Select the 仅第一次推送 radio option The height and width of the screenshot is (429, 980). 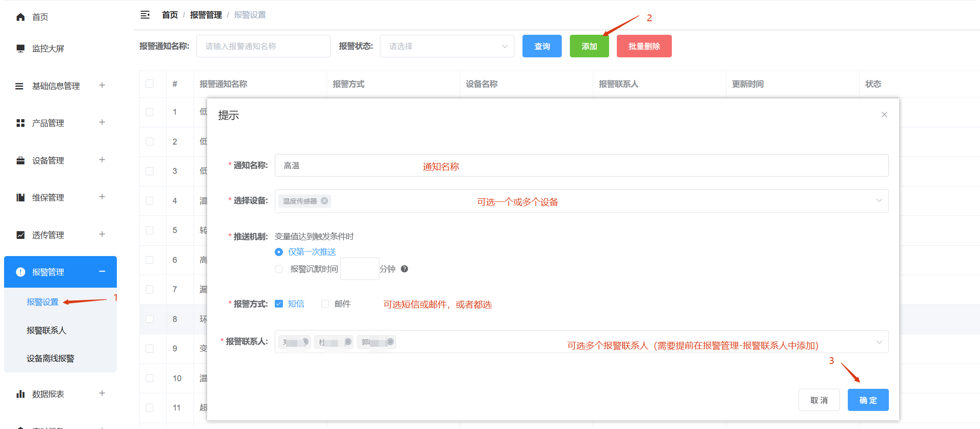(279, 252)
